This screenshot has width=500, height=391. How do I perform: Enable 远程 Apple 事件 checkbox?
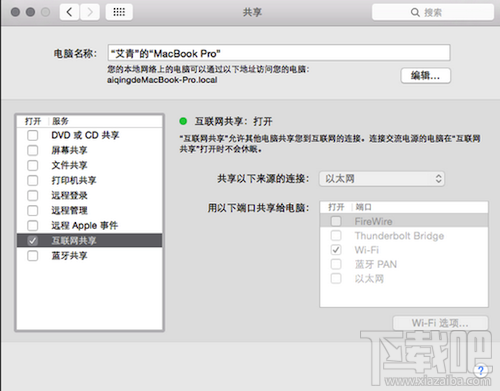coord(33,225)
